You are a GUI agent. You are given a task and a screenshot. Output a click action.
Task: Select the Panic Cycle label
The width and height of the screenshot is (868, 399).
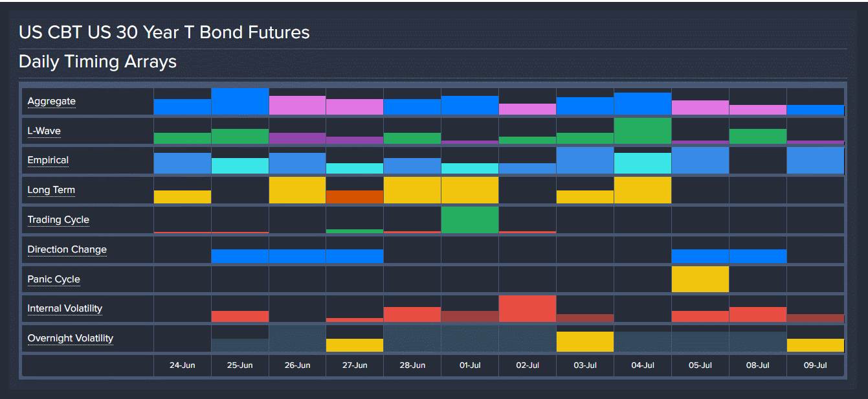(54, 279)
